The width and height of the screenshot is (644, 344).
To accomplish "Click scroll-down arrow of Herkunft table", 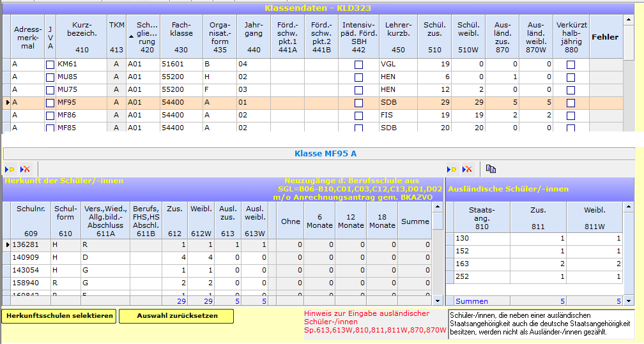I will coord(438,301).
